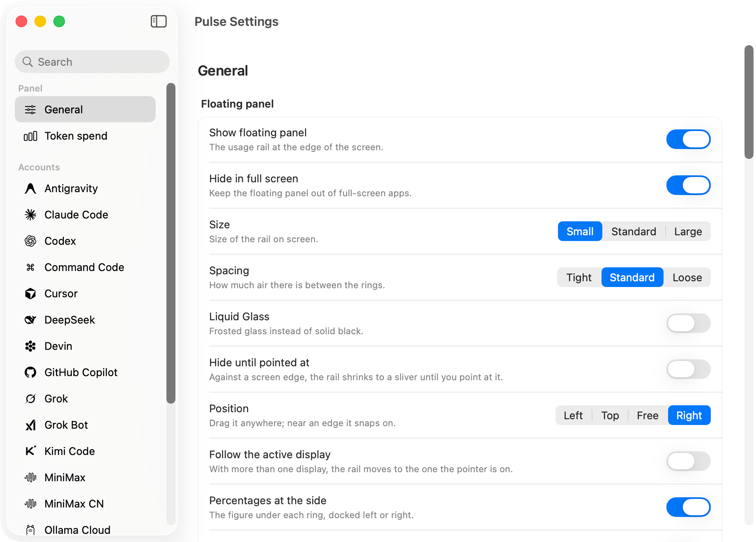The height and width of the screenshot is (542, 756).
Task: Click the Ollama Cloud llama icon
Action: point(30,530)
